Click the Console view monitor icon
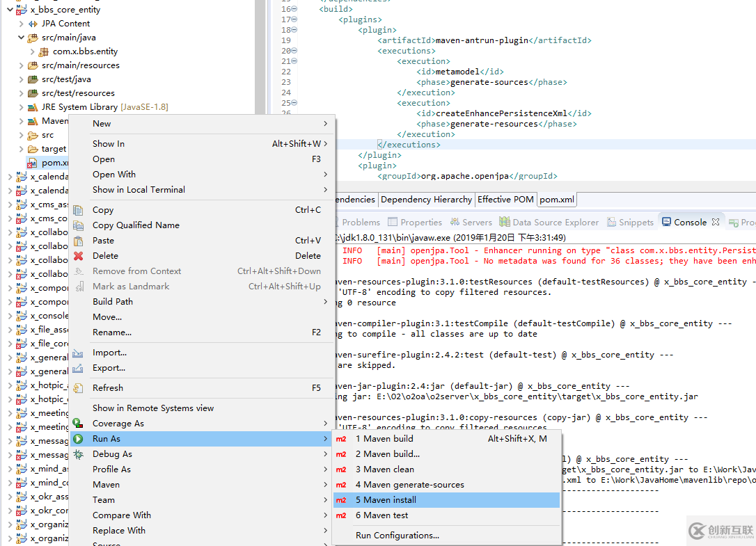This screenshot has height=546, width=756. pos(666,222)
